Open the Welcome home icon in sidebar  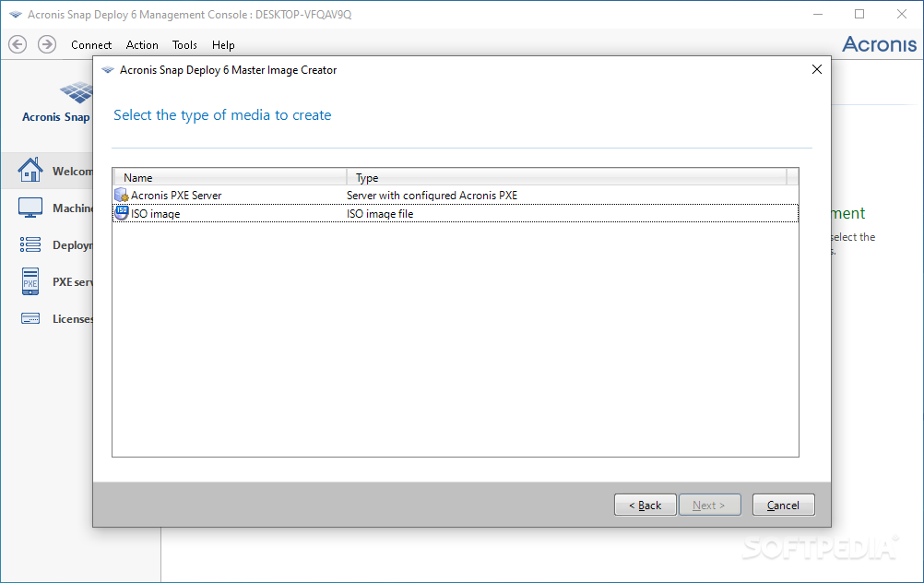30,171
